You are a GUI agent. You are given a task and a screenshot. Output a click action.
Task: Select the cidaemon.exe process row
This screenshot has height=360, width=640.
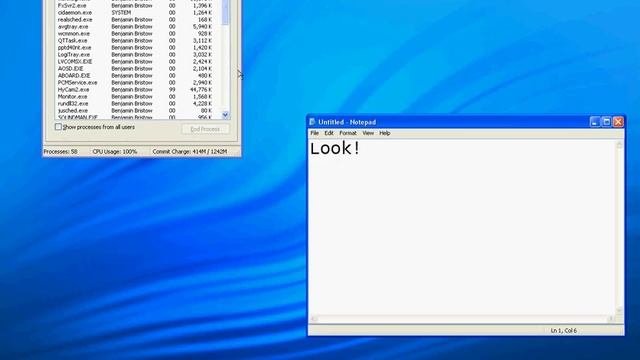(139, 13)
